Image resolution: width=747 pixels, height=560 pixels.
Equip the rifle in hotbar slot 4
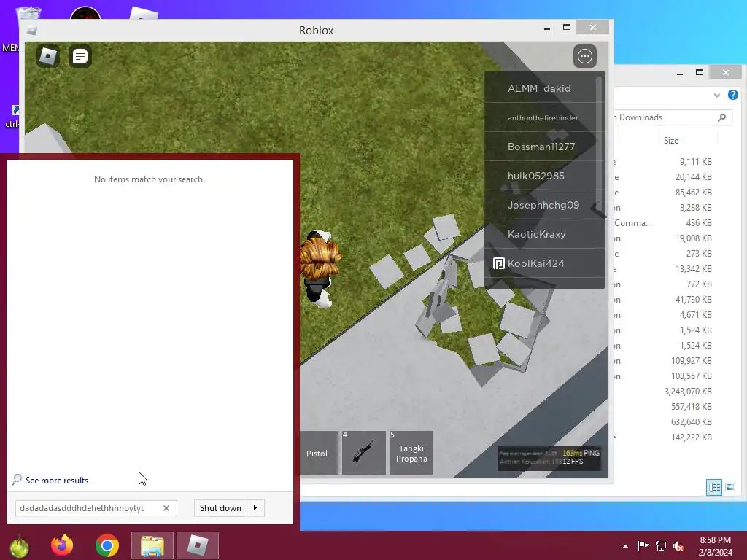coord(364,453)
